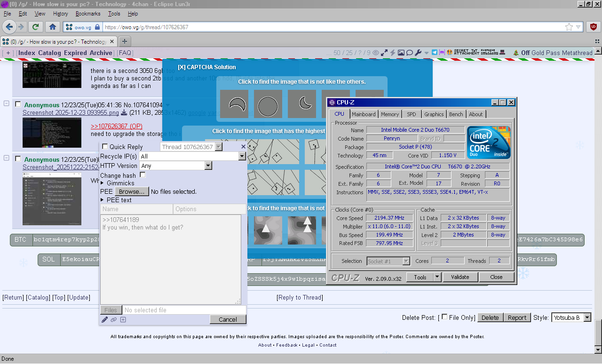602x364 pixels.
Task: Switch to CPU-Z Memory tab
Action: click(390, 114)
